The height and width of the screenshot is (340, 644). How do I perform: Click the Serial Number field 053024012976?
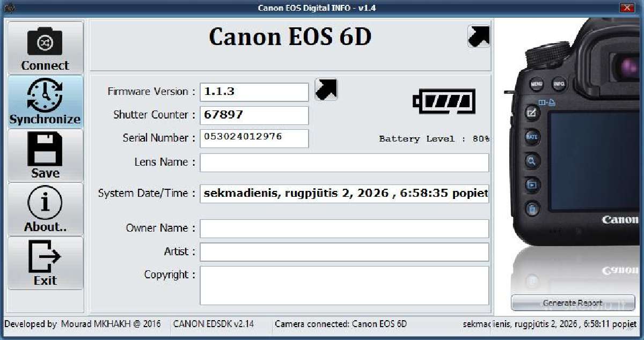[254, 138]
